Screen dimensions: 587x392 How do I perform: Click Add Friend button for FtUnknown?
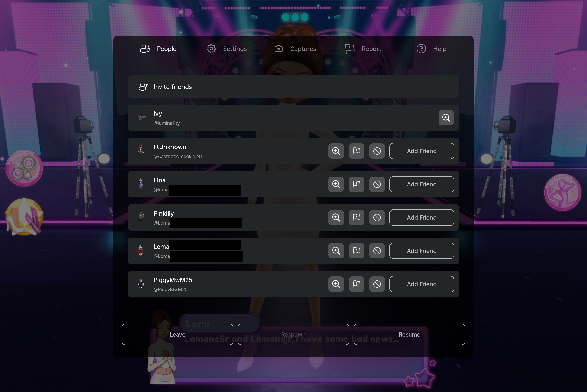point(422,151)
